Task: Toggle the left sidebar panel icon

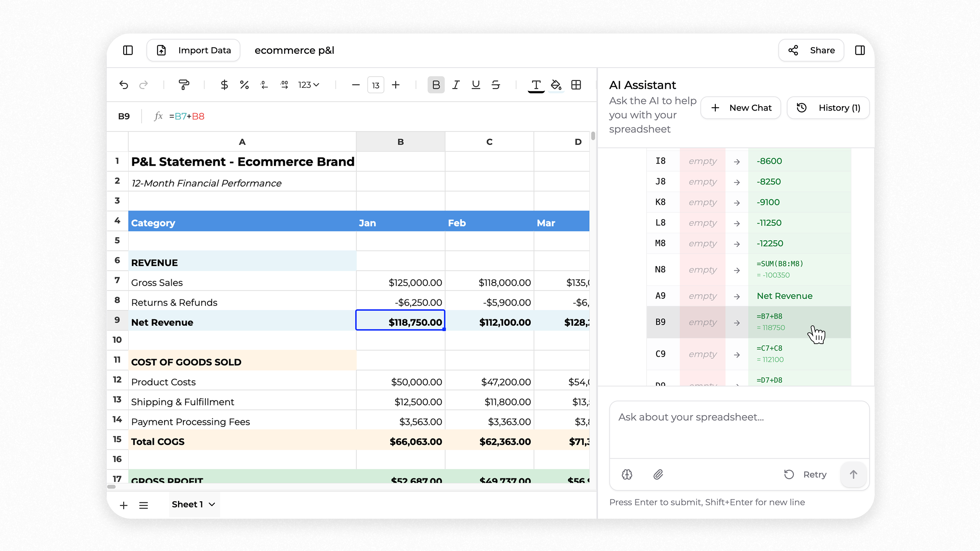Action: tap(128, 50)
